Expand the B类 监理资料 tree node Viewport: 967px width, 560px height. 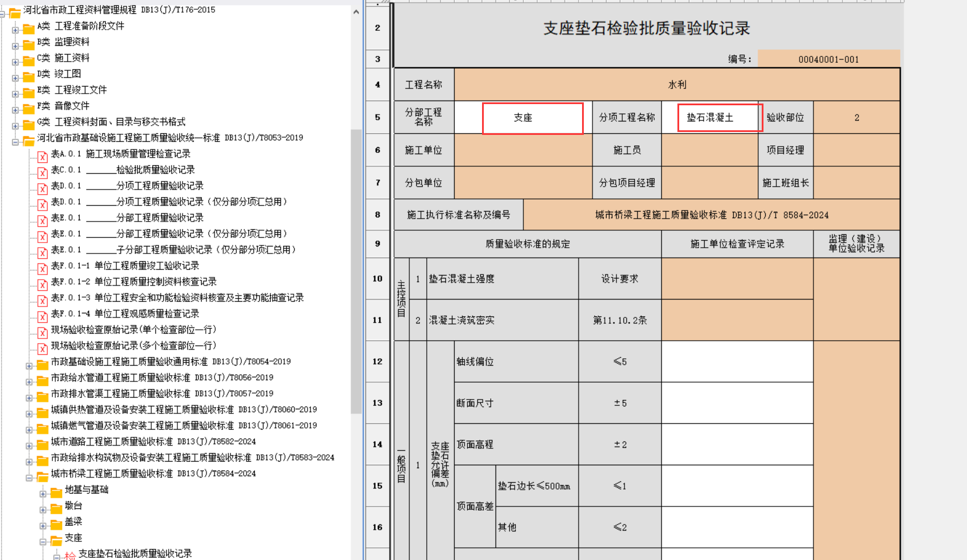[15, 45]
